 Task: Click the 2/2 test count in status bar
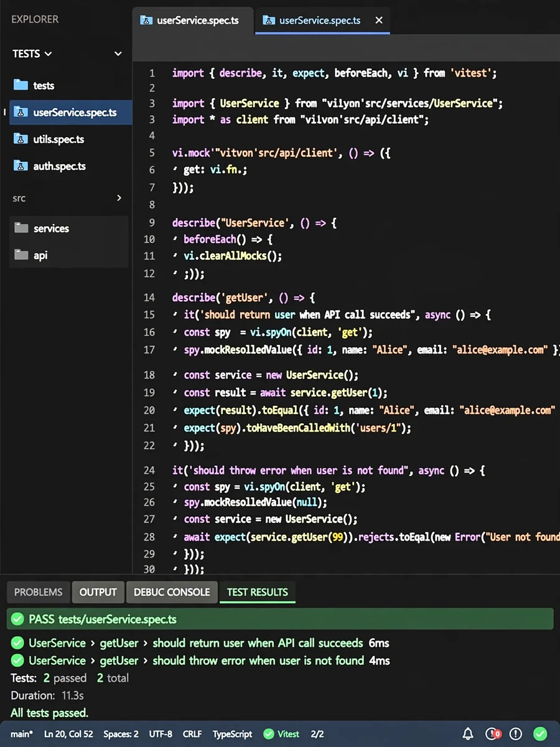click(x=317, y=734)
